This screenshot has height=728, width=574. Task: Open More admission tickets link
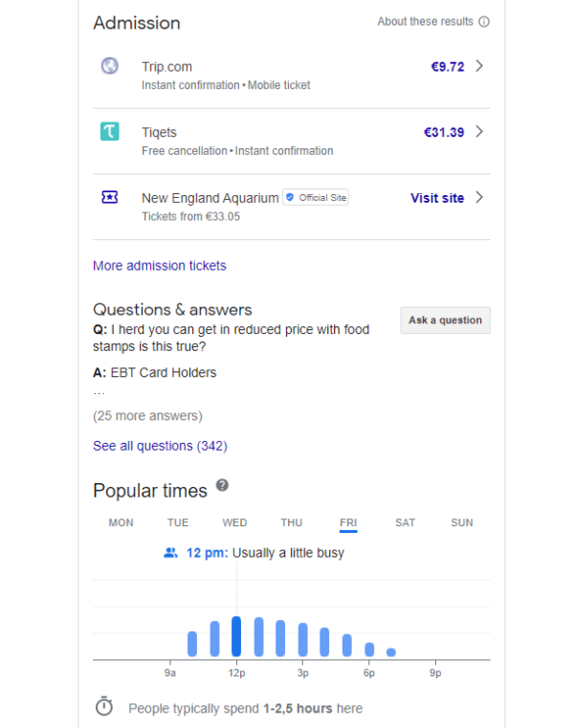click(160, 266)
